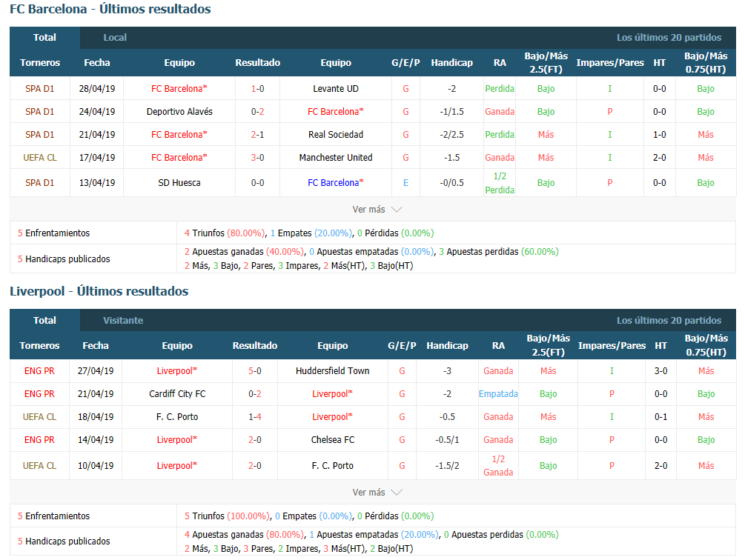745x560 pixels.
Task: Click 2-1 result against Real Sociedad
Action: pos(257,135)
